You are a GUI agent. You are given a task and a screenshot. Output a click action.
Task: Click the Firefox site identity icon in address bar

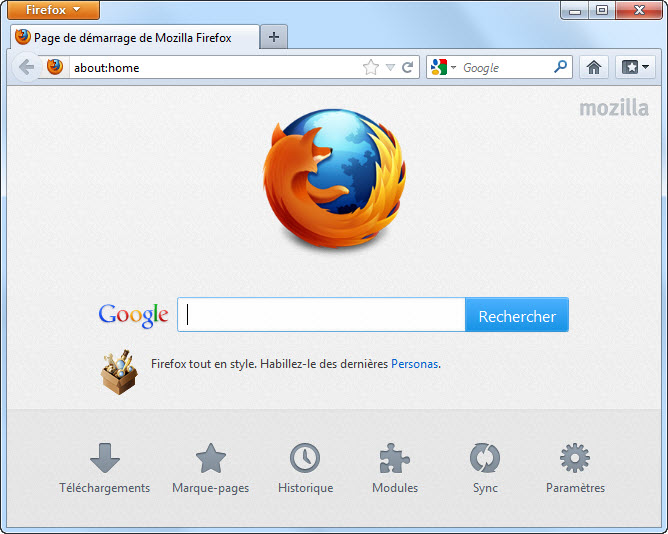click(x=55, y=67)
